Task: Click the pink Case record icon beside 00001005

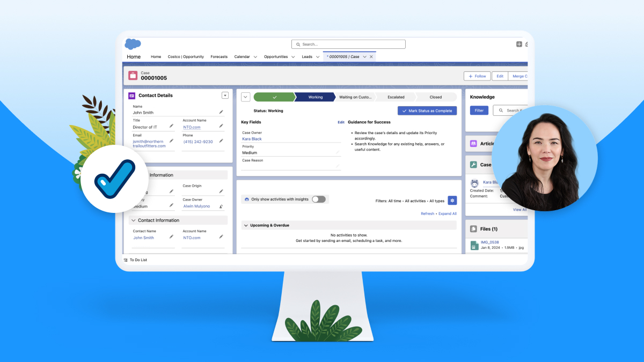Action: (133, 76)
